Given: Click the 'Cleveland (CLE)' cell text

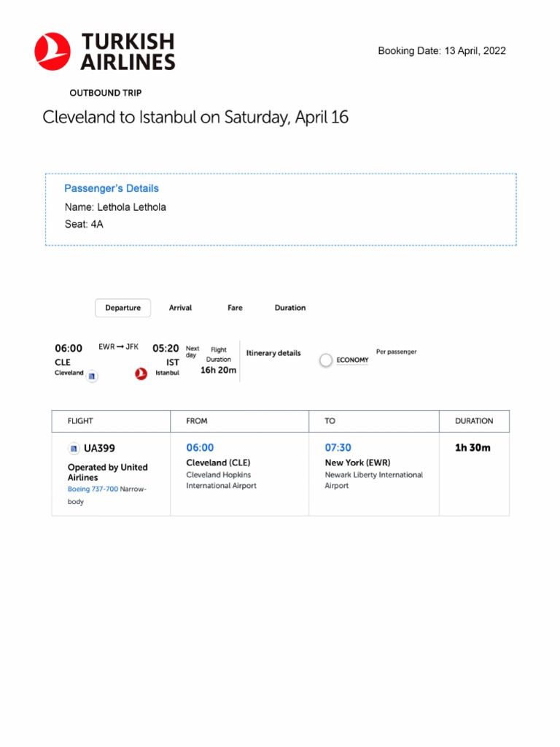Looking at the screenshot, I should click(x=218, y=462).
